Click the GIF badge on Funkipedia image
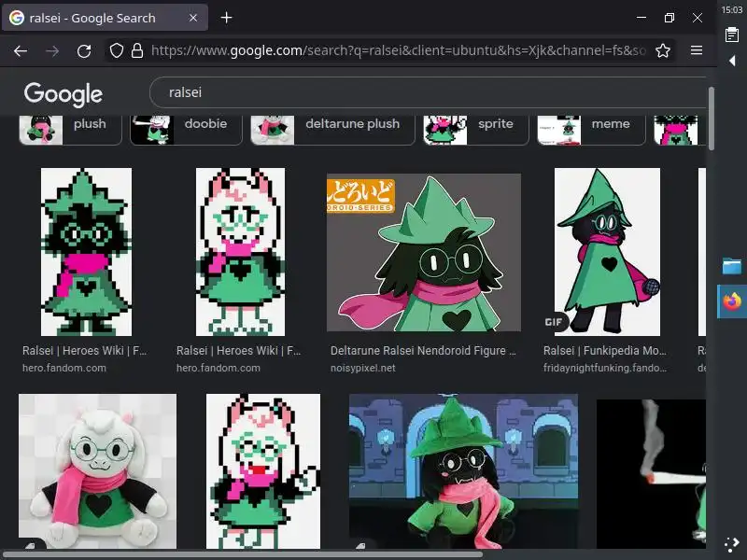747x560 pixels. [x=554, y=322]
